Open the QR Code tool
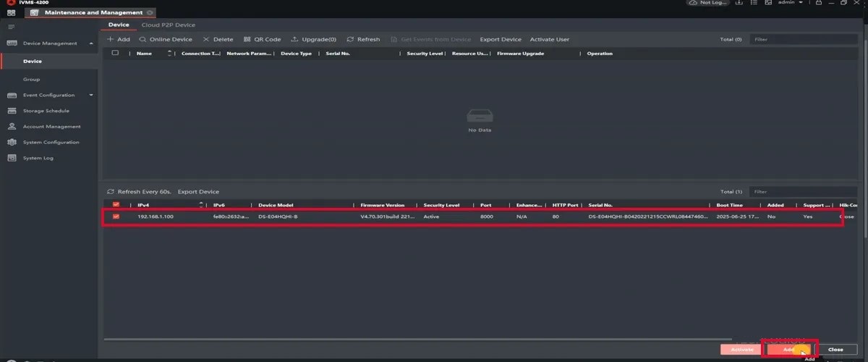 pyautogui.click(x=262, y=39)
